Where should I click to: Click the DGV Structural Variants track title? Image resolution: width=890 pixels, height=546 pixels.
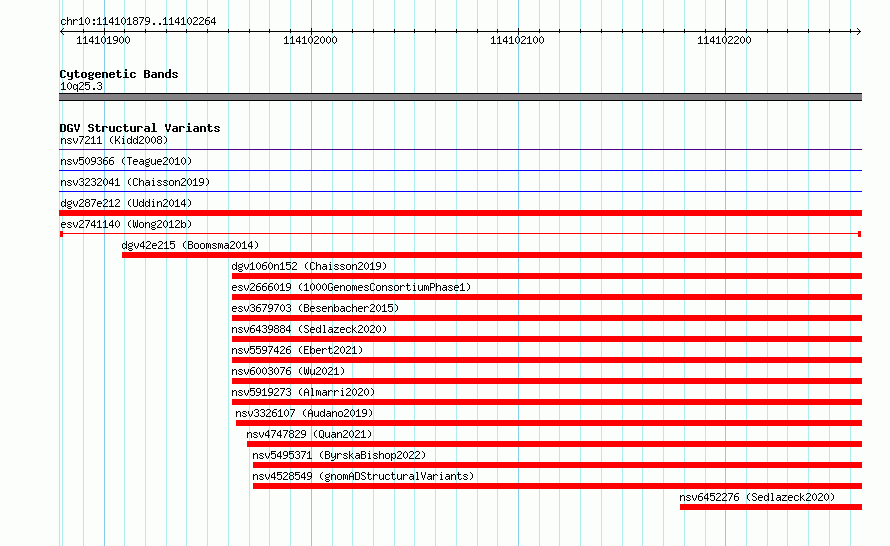[140, 128]
